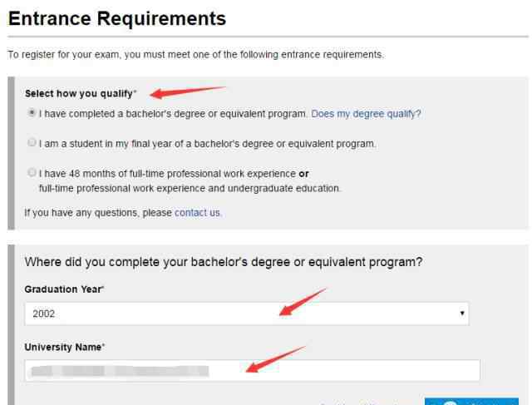Click the Graduation Year dropdown arrow
The height and width of the screenshot is (405, 532).
coord(462,313)
